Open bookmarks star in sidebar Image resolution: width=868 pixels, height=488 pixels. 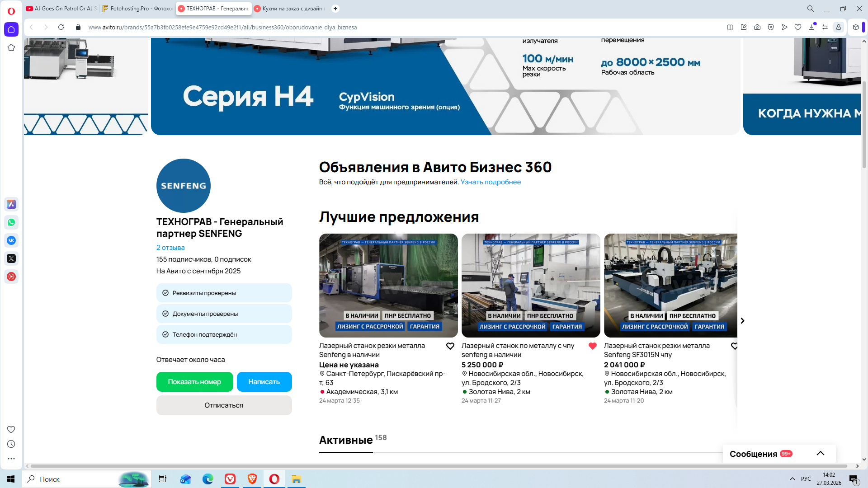[11, 47]
